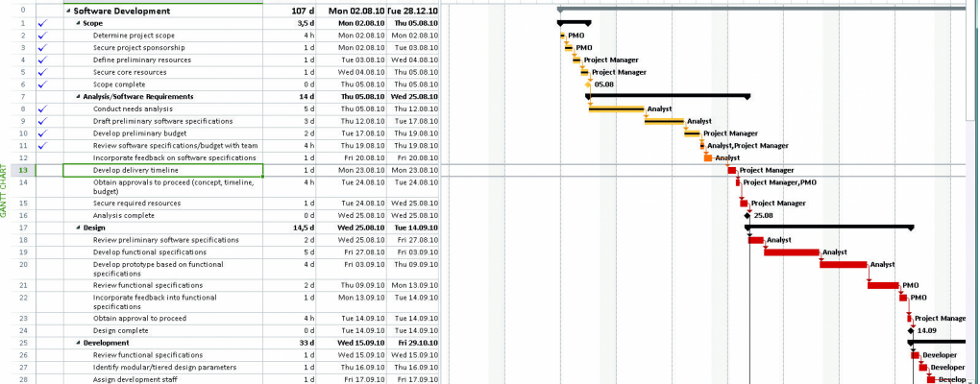Select row 13 by its row number
The width and height of the screenshot is (980, 384).
22,170
